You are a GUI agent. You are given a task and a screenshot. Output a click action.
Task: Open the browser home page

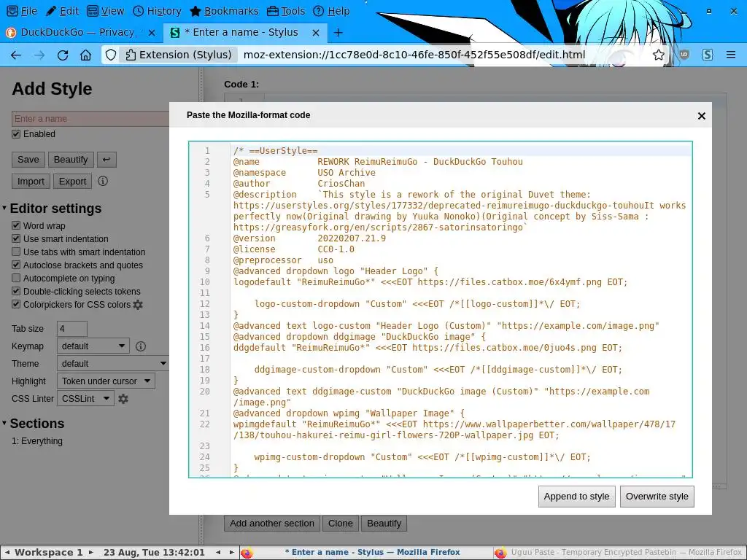point(86,55)
